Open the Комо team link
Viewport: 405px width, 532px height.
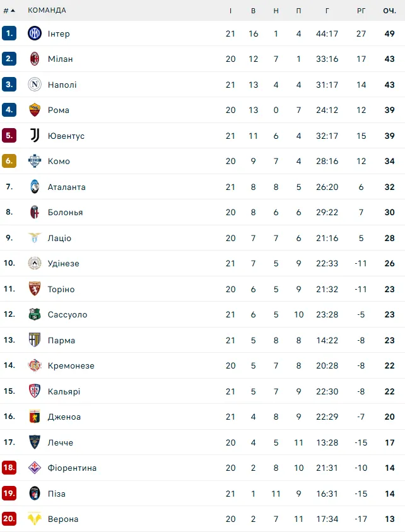click(59, 162)
